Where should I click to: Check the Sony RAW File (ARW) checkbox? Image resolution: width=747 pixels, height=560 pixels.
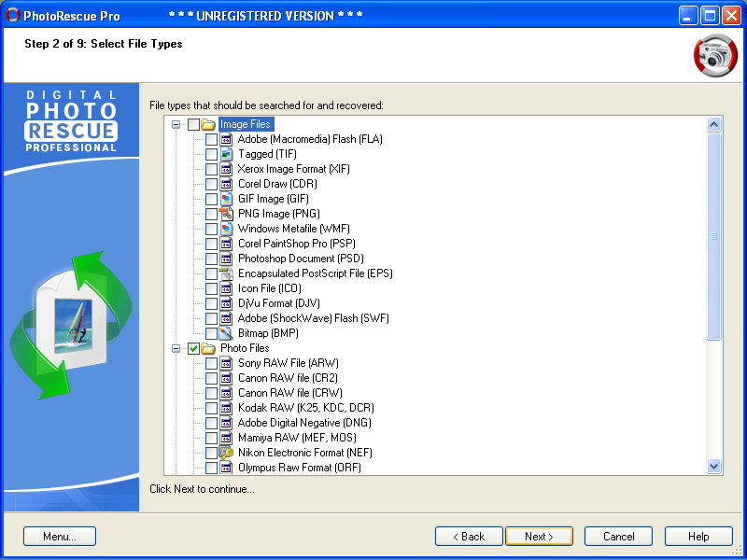pos(212,363)
